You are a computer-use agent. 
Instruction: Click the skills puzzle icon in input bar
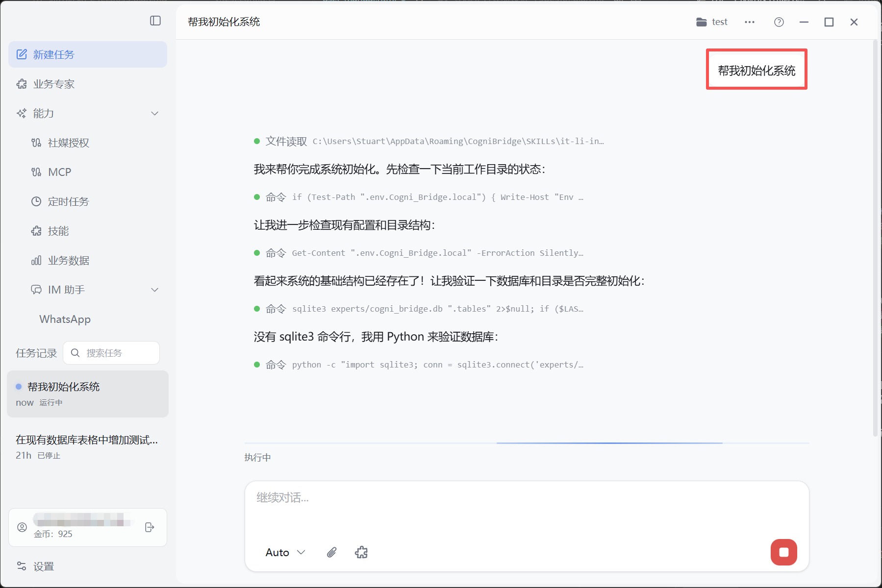coord(361,552)
